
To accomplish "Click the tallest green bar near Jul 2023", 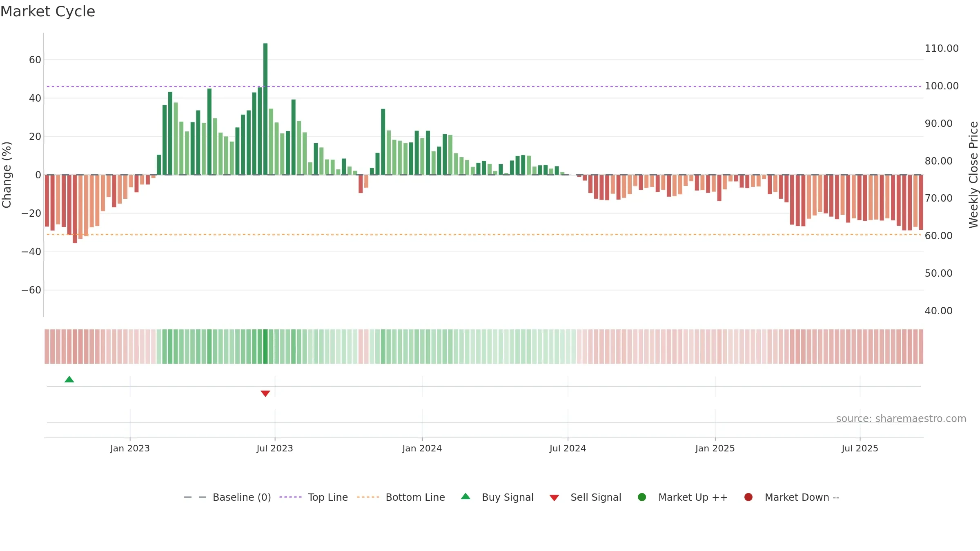I will 265,109.
